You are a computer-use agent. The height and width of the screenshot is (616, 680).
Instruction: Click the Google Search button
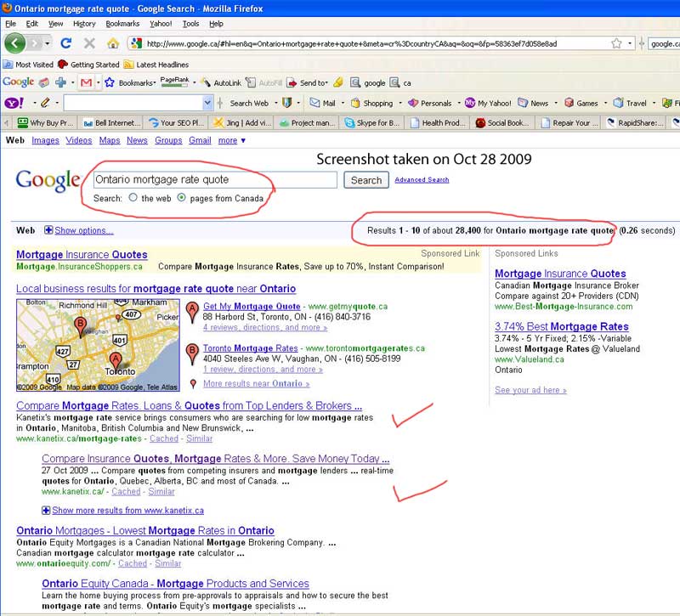[366, 180]
